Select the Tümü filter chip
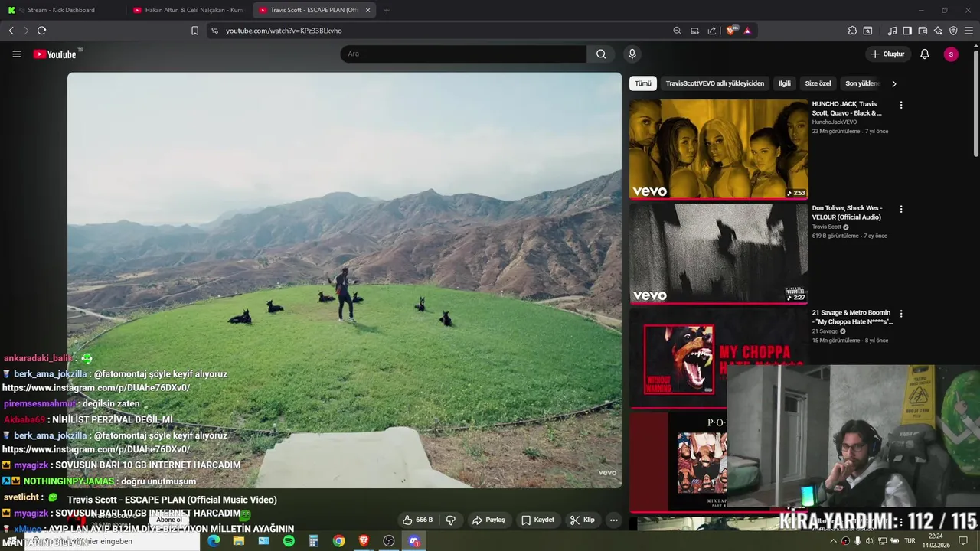 point(643,83)
